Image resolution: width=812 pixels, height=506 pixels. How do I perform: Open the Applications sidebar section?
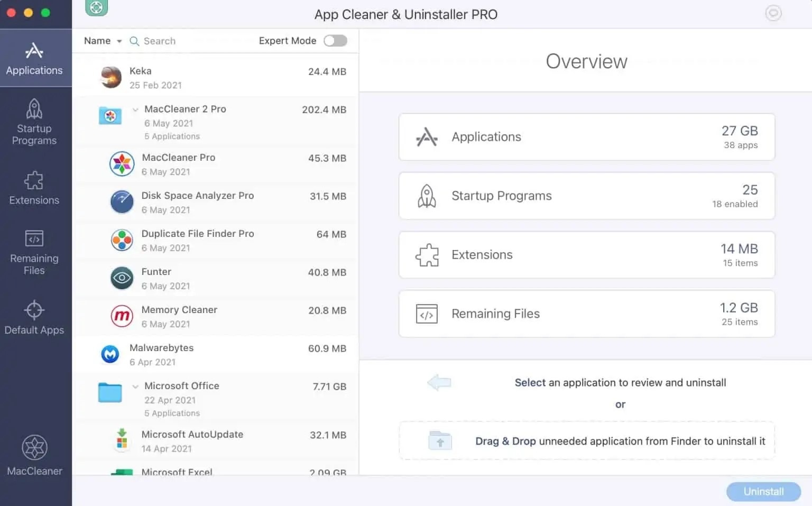point(34,58)
